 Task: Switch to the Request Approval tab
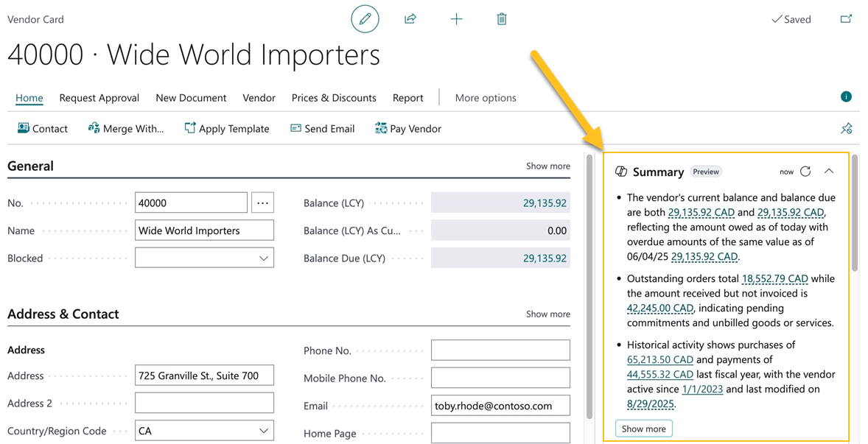point(99,97)
